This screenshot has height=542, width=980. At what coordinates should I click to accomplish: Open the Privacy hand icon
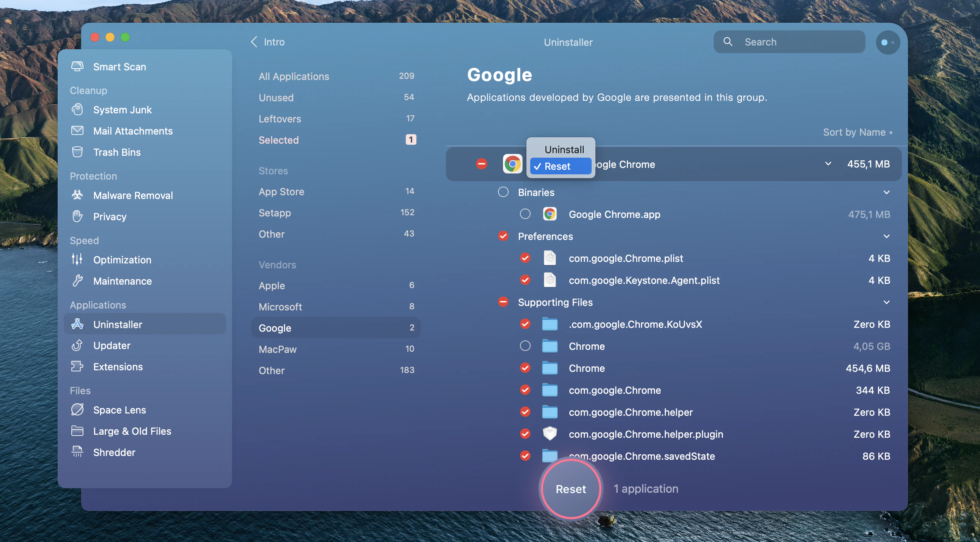tap(77, 216)
